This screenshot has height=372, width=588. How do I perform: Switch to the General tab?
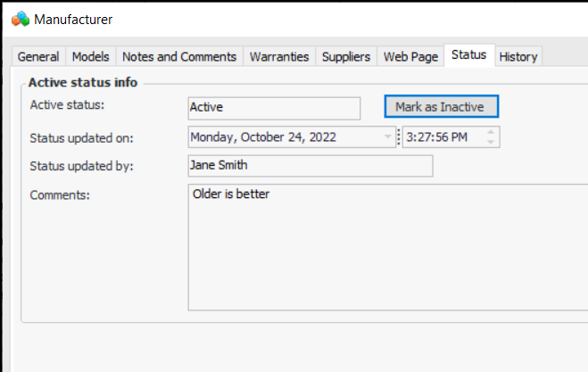[38, 56]
